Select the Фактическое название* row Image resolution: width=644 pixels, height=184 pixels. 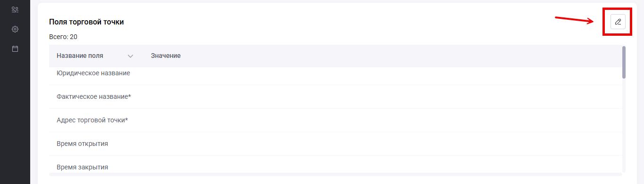[x=334, y=97]
